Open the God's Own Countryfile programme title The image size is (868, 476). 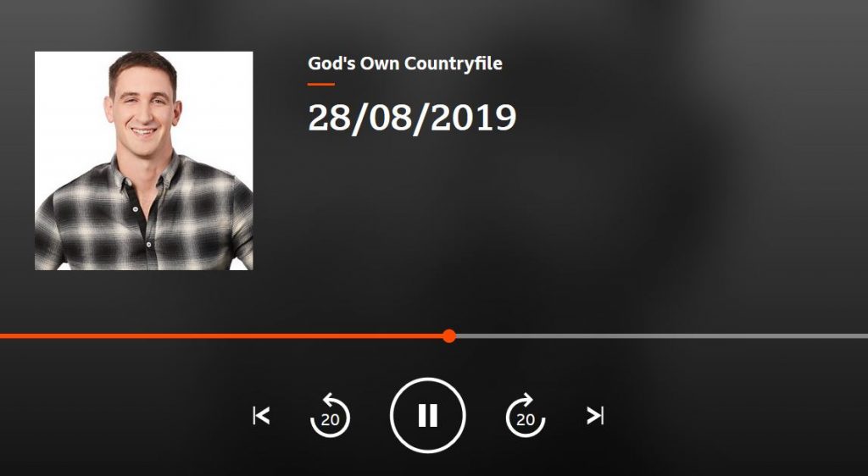click(404, 64)
